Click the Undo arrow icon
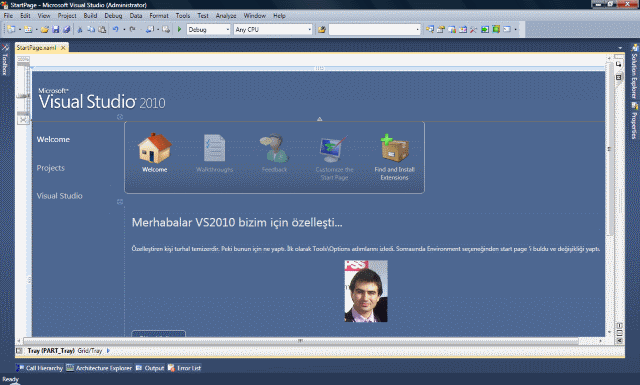This screenshot has width=640, height=385. pos(116,29)
